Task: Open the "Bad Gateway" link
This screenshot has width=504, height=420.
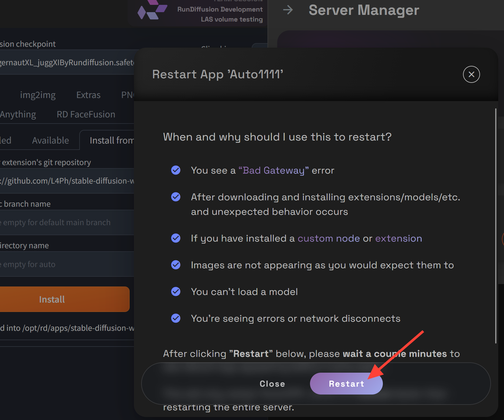Action: [x=274, y=170]
